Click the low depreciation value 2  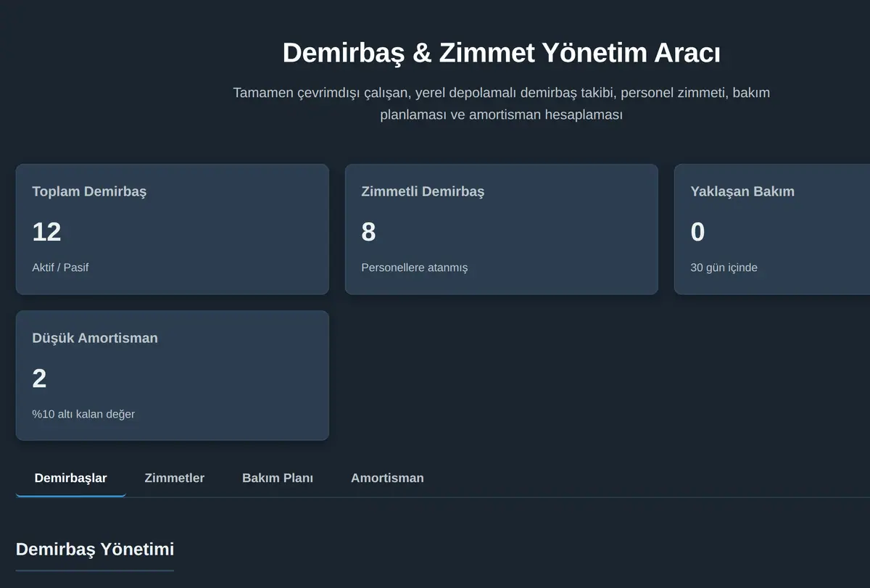tap(39, 378)
